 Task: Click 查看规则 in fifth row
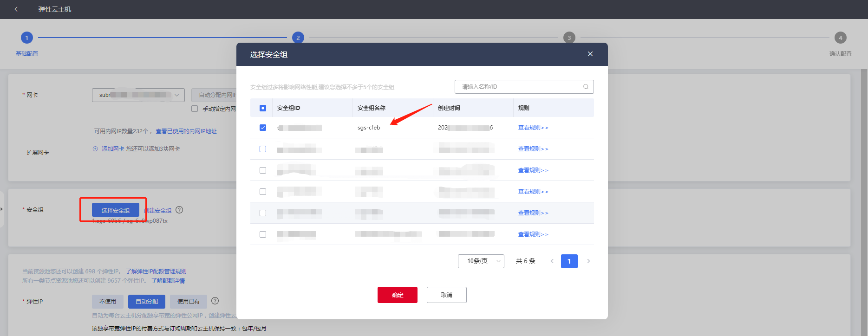pos(533,213)
